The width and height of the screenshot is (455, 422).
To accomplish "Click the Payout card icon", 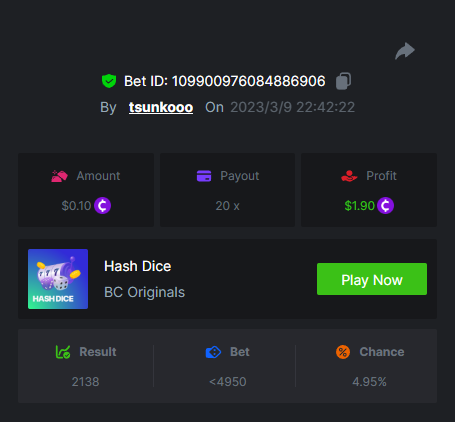I will [x=204, y=176].
